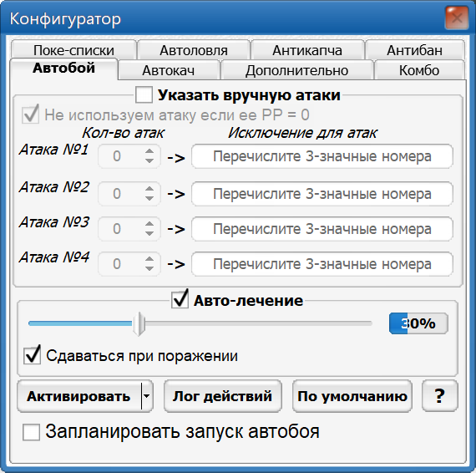Increase Атака №4 count with up arrow
The height and width of the screenshot is (473, 476).
[x=149, y=259]
